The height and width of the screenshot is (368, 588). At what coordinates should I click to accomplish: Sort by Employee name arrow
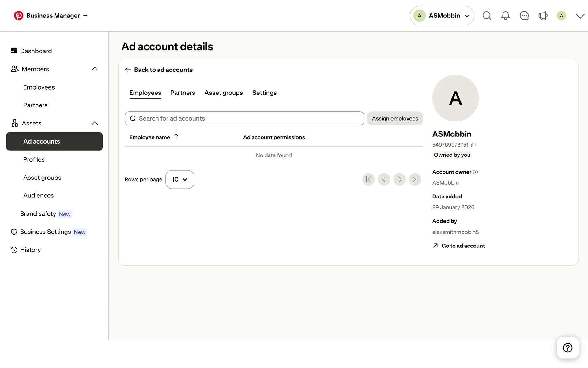(x=176, y=137)
